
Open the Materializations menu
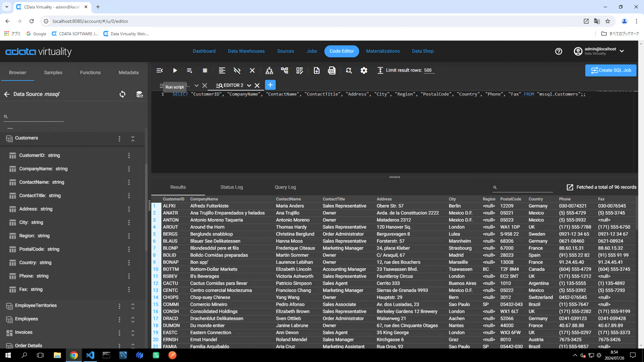[383, 51]
